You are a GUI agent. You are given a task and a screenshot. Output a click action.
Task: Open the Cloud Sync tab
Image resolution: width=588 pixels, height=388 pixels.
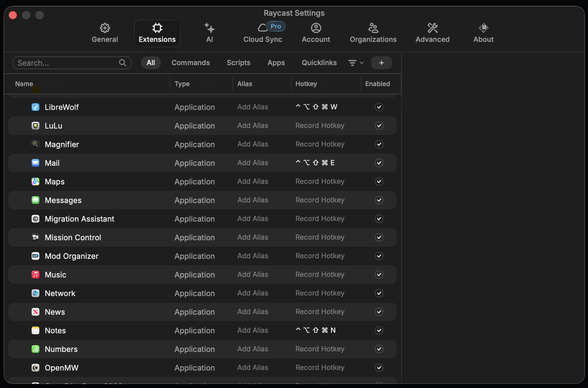point(263,33)
